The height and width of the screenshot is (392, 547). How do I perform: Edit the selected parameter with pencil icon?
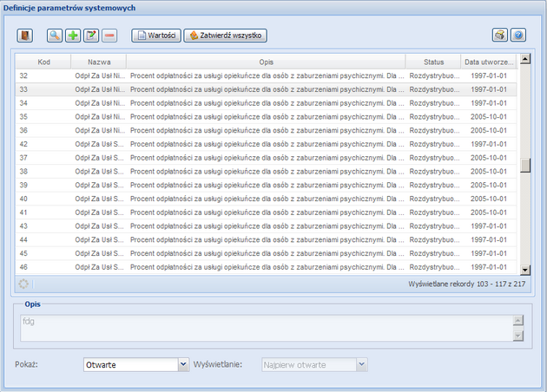coord(91,36)
